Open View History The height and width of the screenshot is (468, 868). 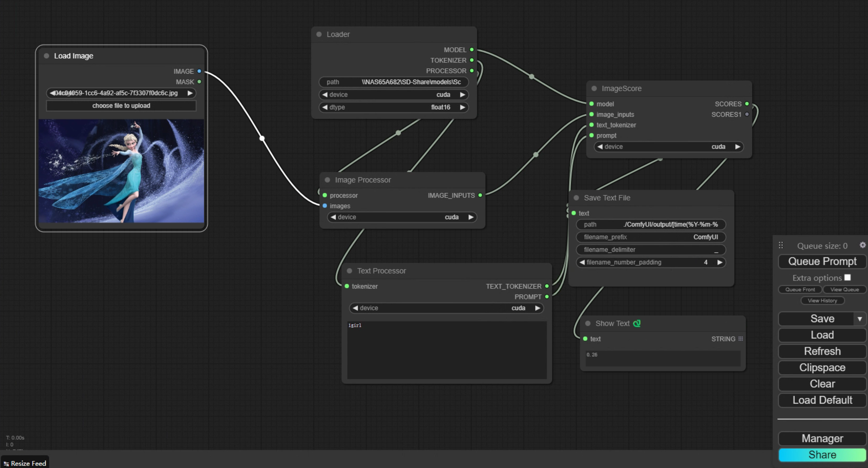click(x=822, y=301)
